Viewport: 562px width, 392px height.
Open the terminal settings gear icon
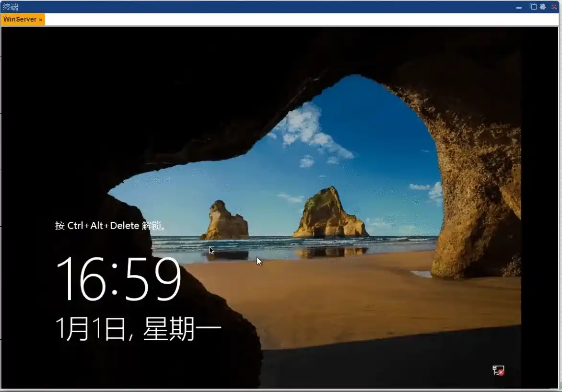pos(543,6)
